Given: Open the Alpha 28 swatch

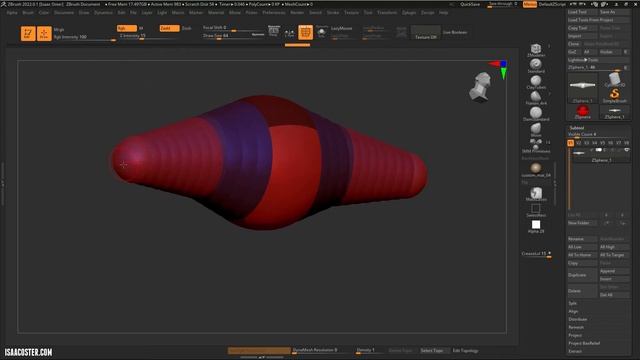Looking at the screenshot, I should pyautogui.click(x=536, y=227).
